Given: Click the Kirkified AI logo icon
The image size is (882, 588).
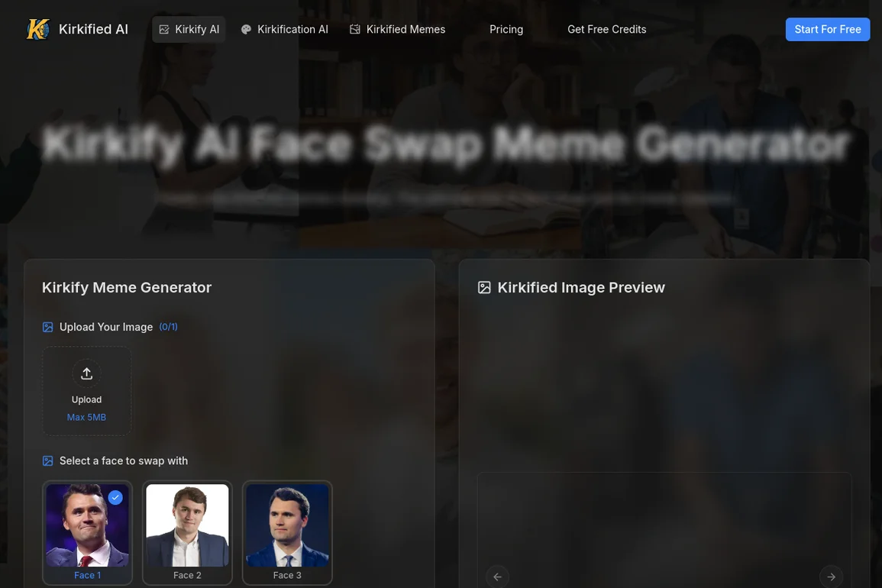Looking at the screenshot, I should (38, 29).
